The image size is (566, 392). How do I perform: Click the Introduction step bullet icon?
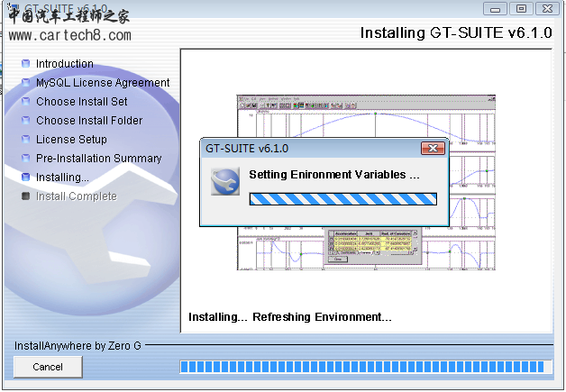pos(25,64)
